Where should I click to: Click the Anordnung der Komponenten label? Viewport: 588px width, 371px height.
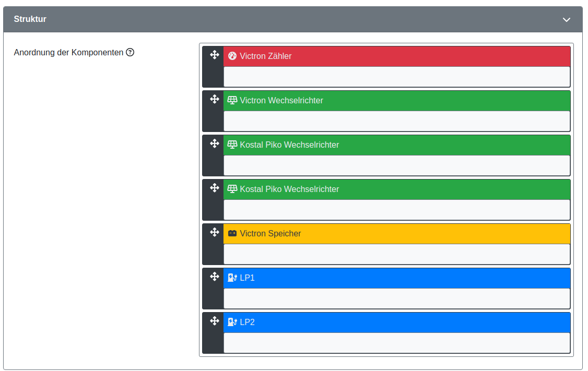coord(68,53)
